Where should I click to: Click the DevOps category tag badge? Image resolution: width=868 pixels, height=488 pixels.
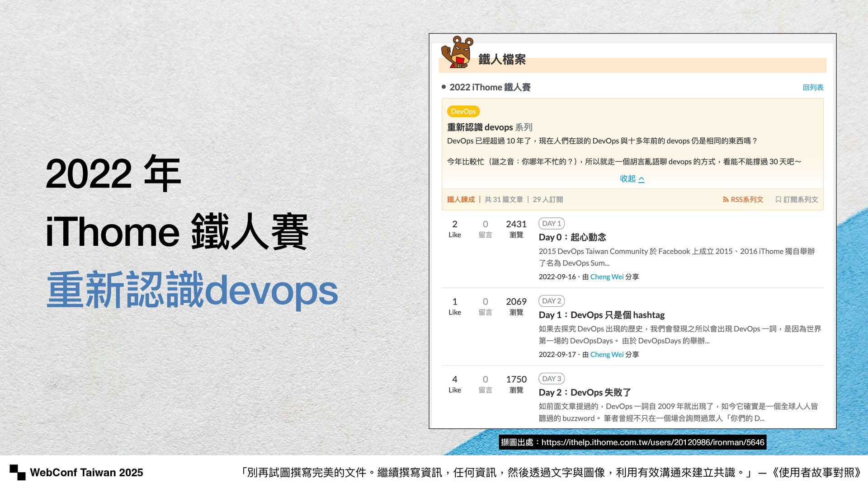pyautogui.click(x=463, y=111)
